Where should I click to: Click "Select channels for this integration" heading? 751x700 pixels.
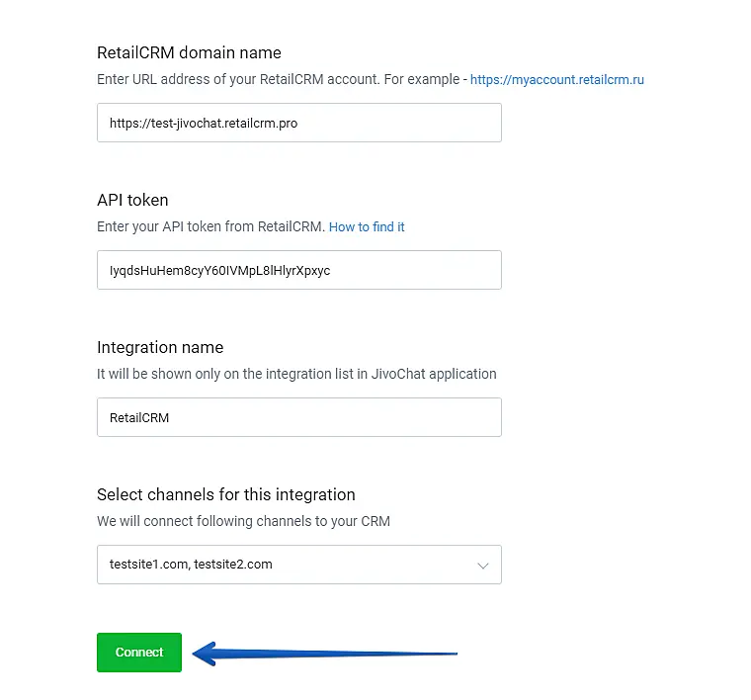(225, 494)
